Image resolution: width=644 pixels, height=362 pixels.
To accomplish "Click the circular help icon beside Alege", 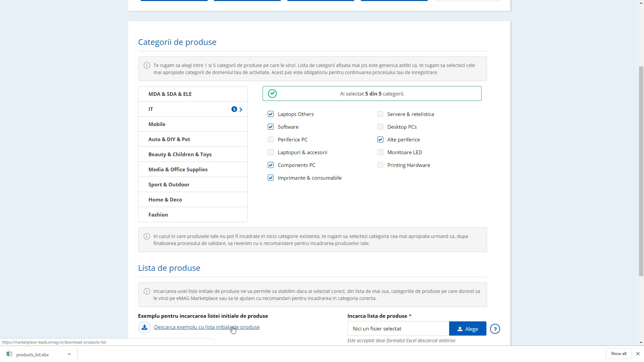I will click(x=495, y=329).
